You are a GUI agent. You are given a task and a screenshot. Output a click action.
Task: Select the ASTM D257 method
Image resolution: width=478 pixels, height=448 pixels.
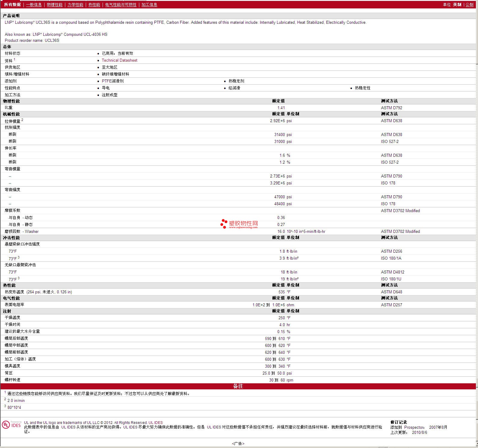click(391, 305)
